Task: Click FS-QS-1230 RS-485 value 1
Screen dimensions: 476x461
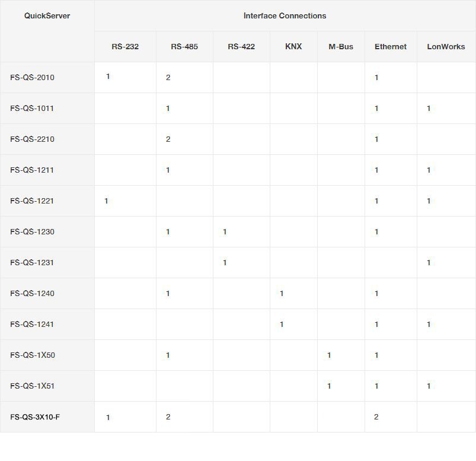Action: [x=168, y=232]
